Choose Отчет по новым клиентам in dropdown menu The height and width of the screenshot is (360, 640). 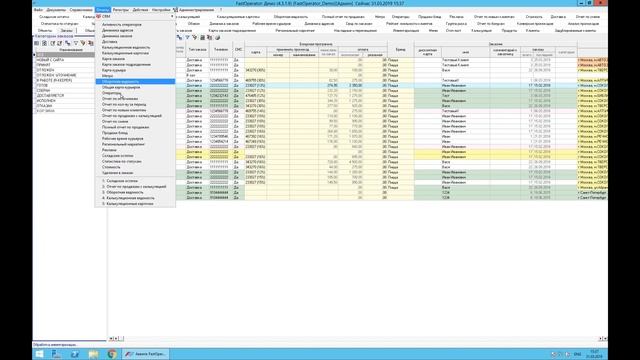(x=124, y=110)
